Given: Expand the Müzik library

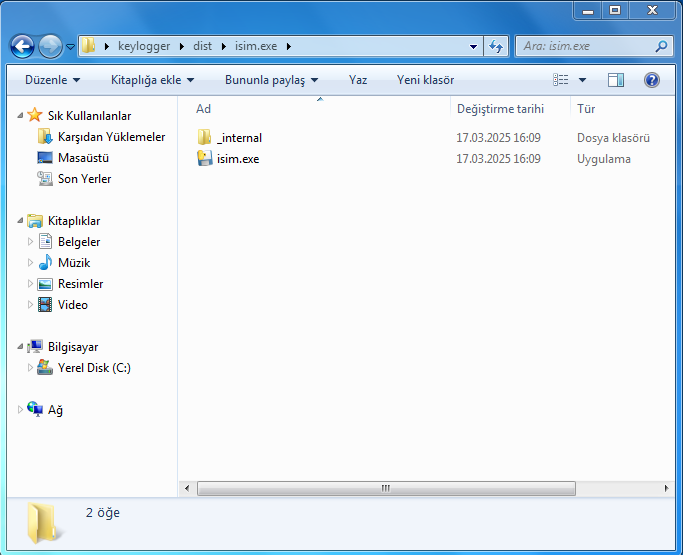Looking at the screenshot, I should point(30,262).
